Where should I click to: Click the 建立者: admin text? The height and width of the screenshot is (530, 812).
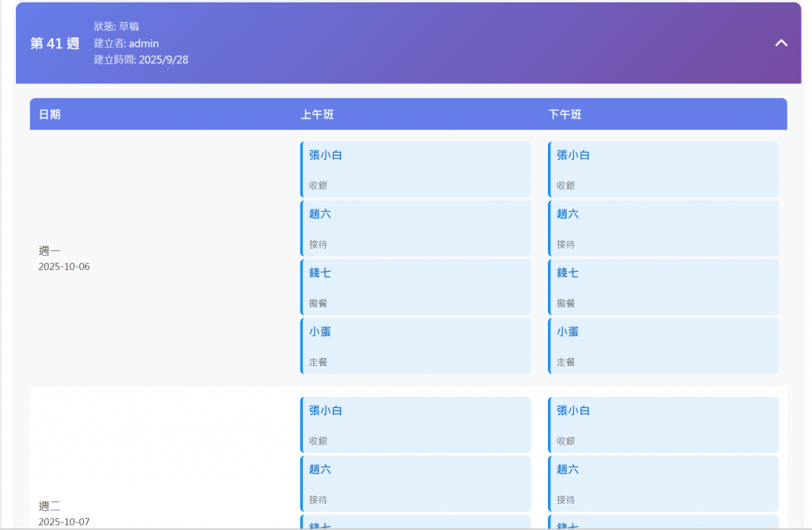pyautogui.click(x=126, y=44)
